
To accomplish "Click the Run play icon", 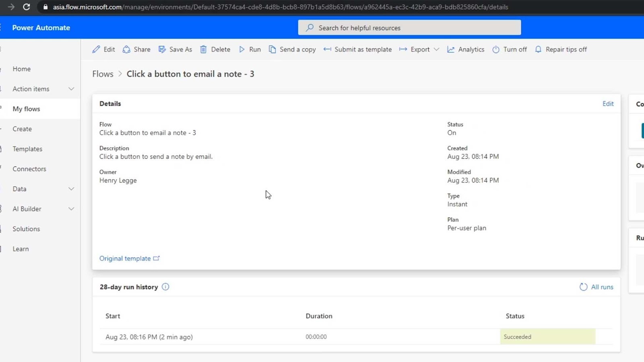I will click(x=242, y=49).
